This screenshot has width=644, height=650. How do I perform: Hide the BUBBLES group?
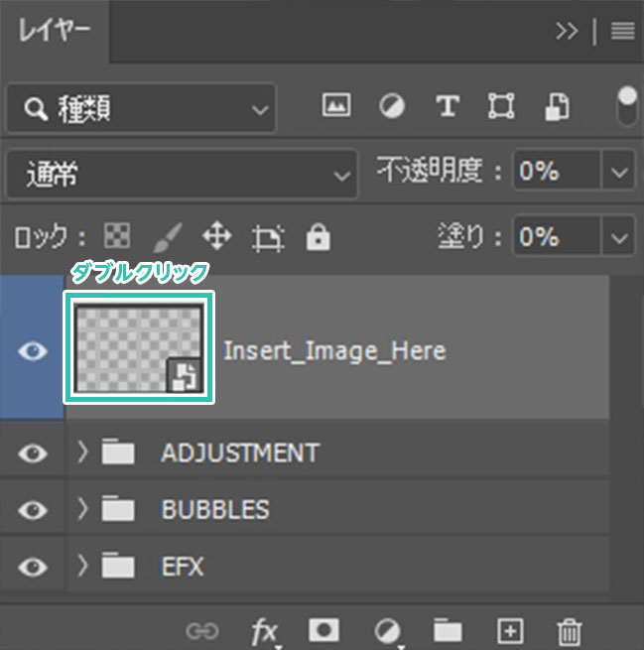(x=33, y=510)
